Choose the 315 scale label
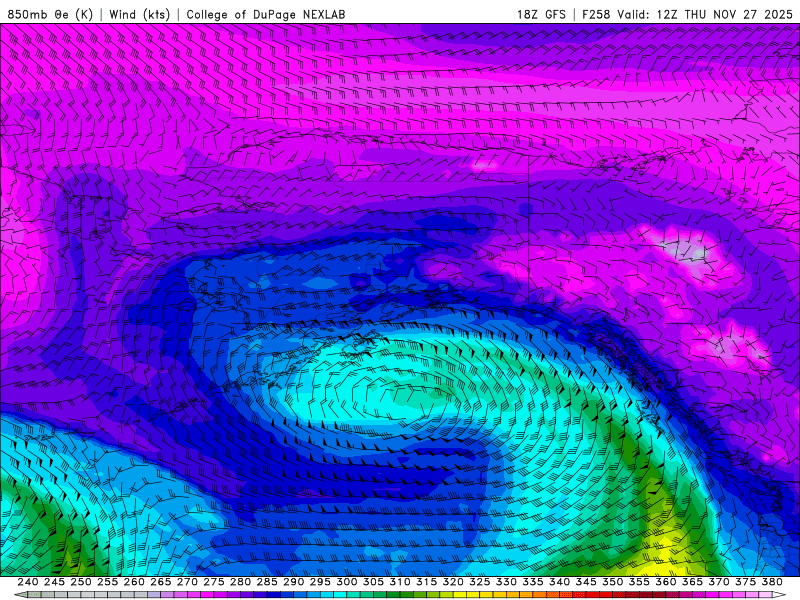 (427, 582)
